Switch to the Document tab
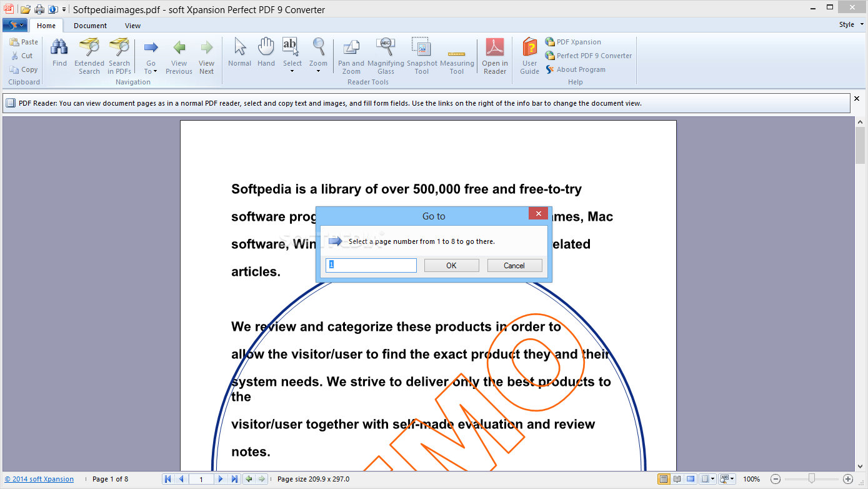The width and height of the screenshot is (868, 489). (90, 26)
